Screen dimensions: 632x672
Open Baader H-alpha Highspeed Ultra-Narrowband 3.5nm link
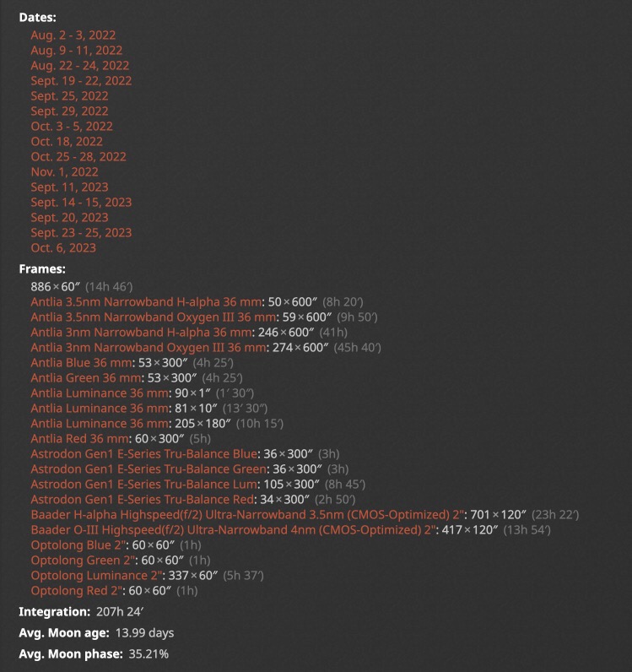[x=248, y=515]
